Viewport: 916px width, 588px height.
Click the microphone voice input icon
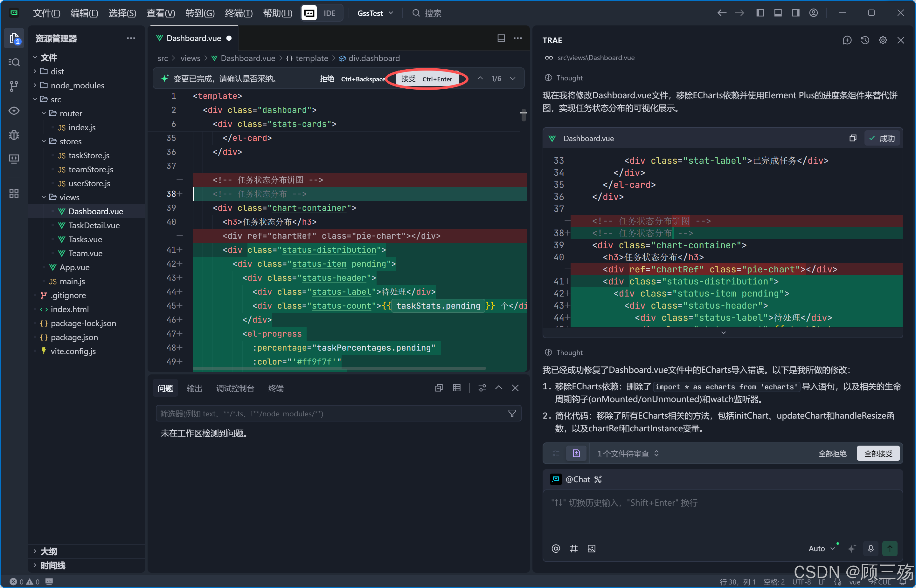[871, 549]
